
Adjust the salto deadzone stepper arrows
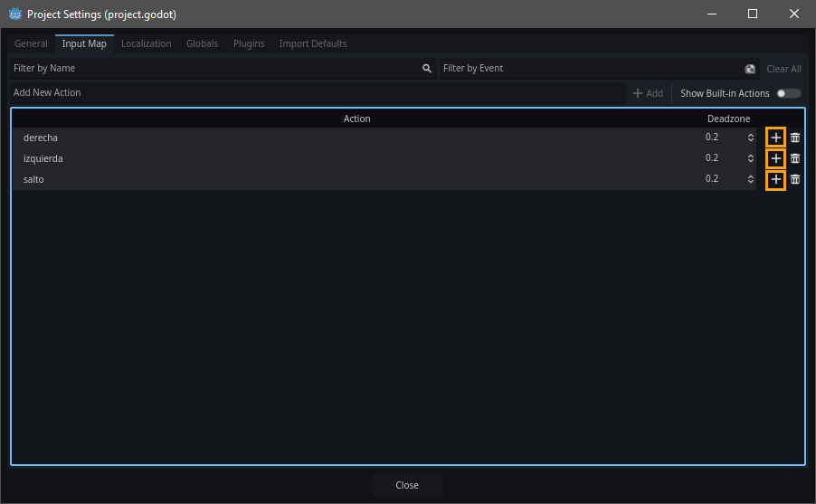(750, 179)
